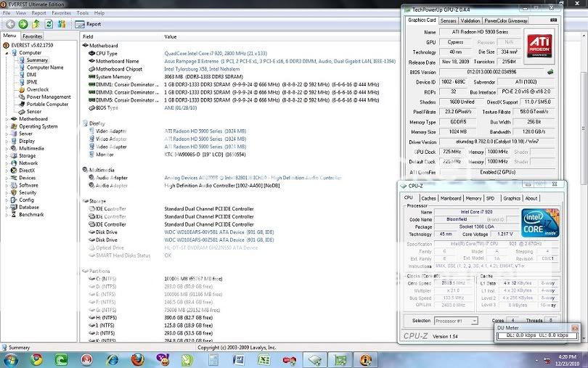The width and height of the screenshot is (588, 368).
Task: Click the DirectX icon in the tree
Action: tap(14, 171)
